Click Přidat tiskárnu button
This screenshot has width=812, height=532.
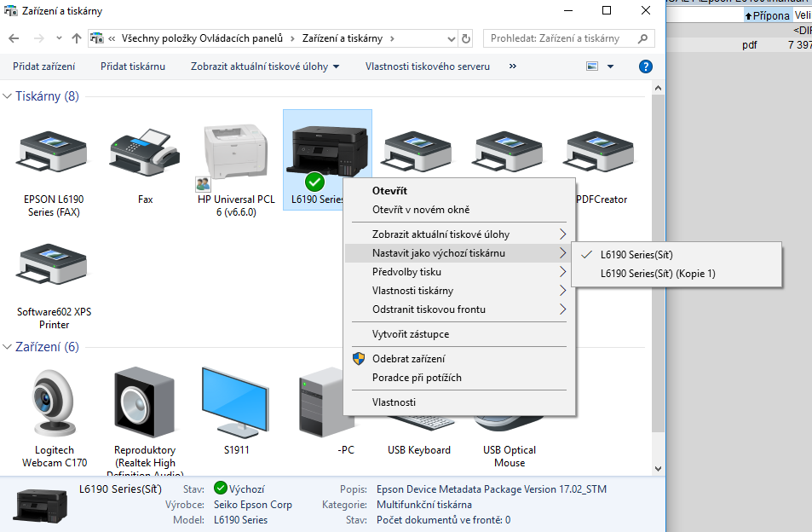point(133,66)
